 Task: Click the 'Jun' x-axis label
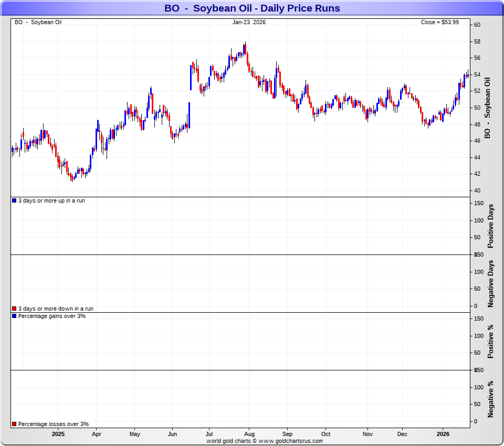172,434
